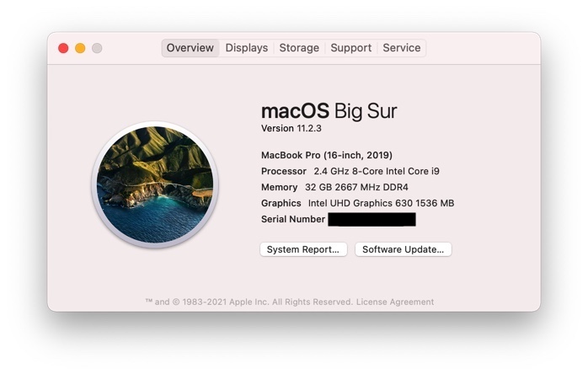588x374 pixels.
Task: Click the macOS Big Sur wallpaper icon
Action: (155, 184)
